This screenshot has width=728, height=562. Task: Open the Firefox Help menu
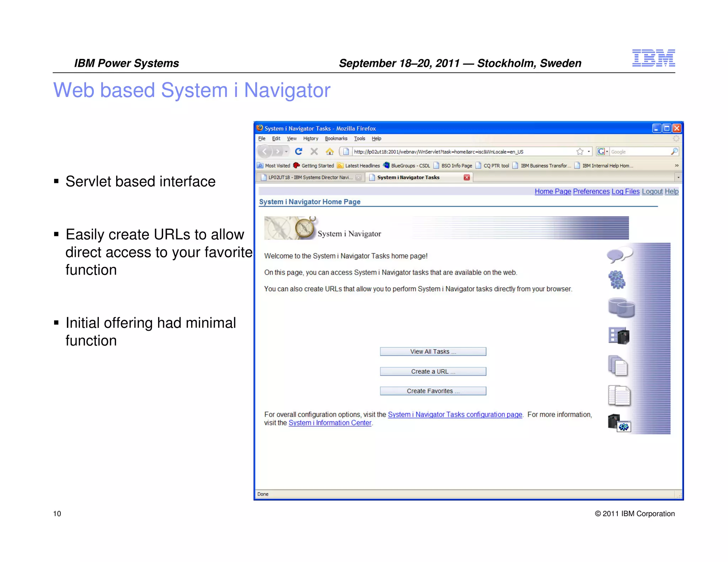tap(376, 139)
